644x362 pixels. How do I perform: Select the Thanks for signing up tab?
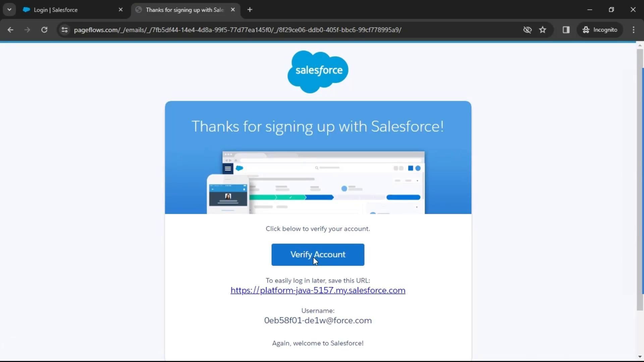pos(184,10)
